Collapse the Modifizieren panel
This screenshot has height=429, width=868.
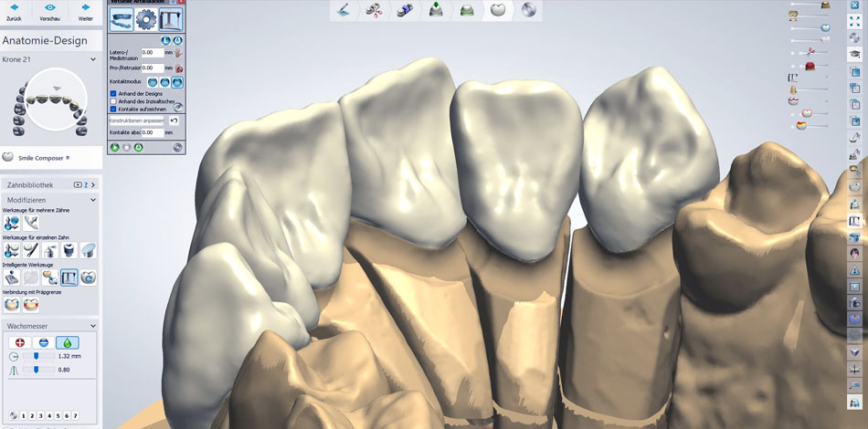[93, 200]
